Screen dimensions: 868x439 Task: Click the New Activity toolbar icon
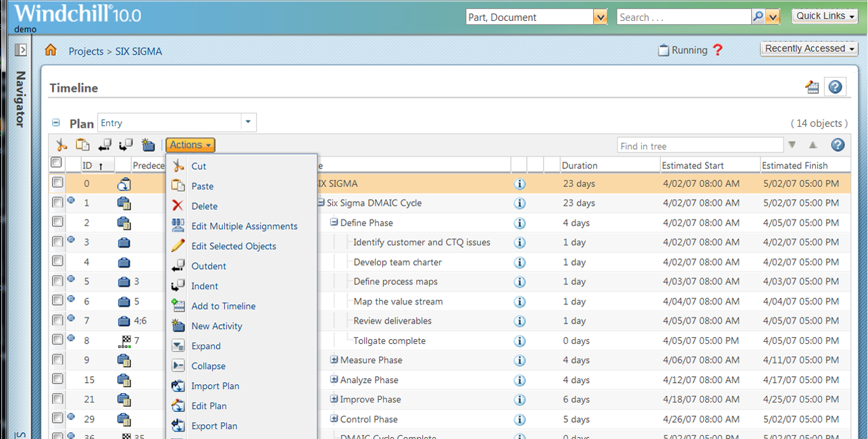point(149,145)
